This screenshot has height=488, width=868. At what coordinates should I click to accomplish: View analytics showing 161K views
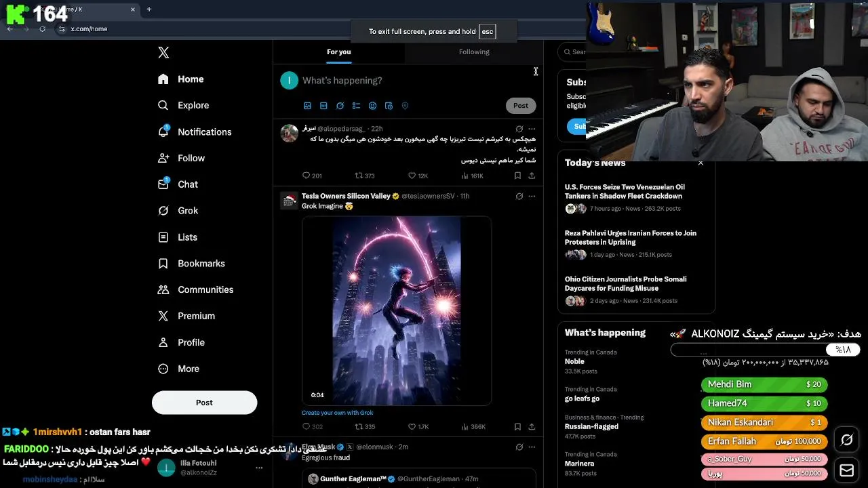click(x=472, y=176)
